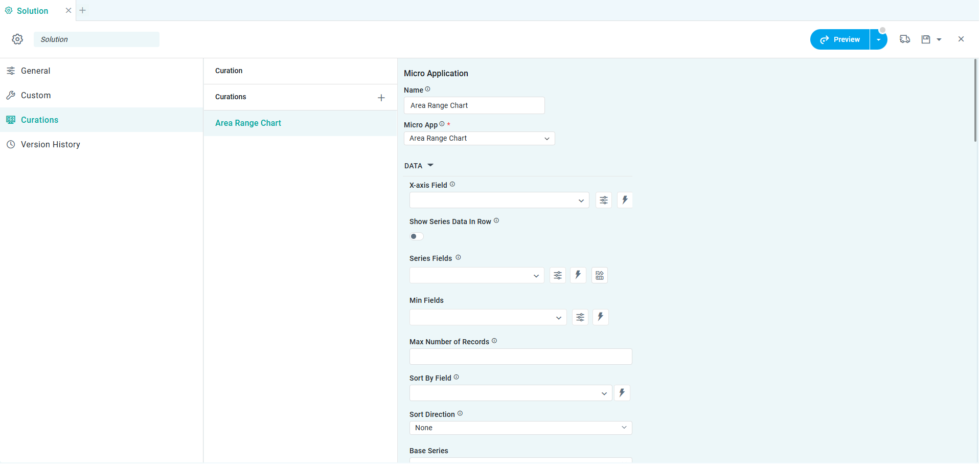980x465 pixels.
Task: Click the Series Fields grid configuration icon
Action: click(x=600, y=275)
